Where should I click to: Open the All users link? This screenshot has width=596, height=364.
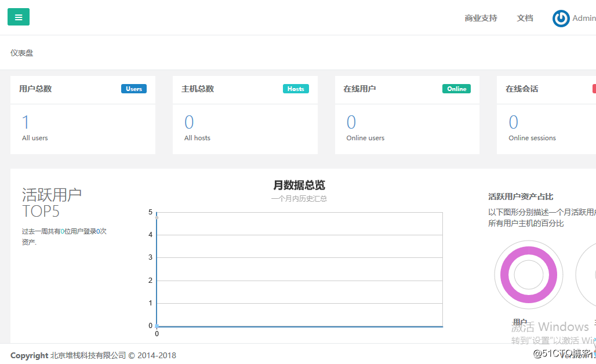[35, 138]
